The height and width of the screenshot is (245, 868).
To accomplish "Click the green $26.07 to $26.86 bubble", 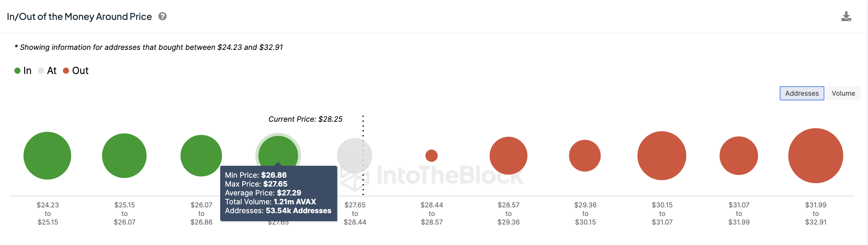I will coord(201,156).
